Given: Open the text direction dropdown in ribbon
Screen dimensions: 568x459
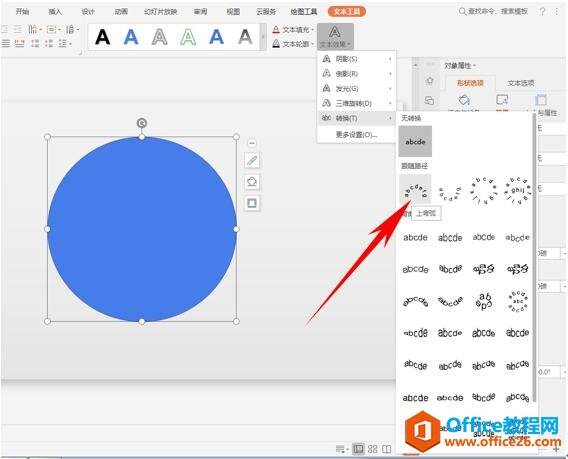Looking at the screenshot, I should pyautogui.click(x=35, y=29).
